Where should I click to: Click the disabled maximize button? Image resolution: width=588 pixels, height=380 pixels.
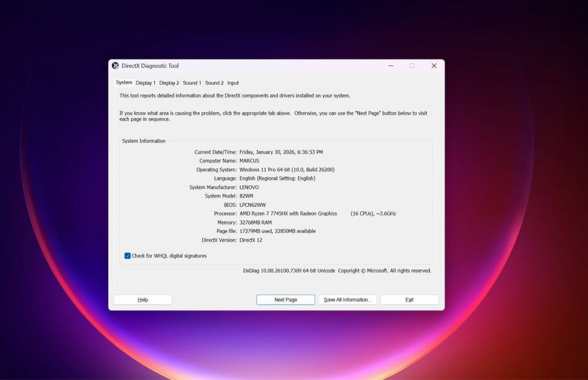click(x=412, y=66)
